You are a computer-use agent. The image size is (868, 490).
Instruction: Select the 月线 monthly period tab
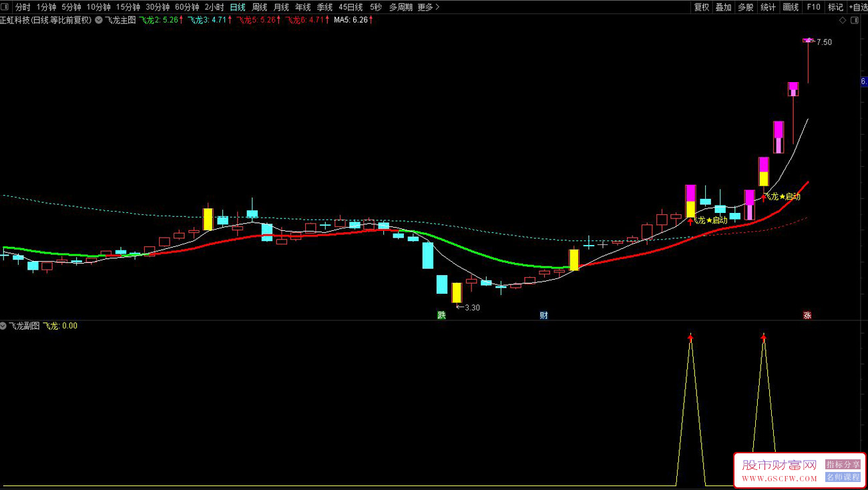pos(281,7)
